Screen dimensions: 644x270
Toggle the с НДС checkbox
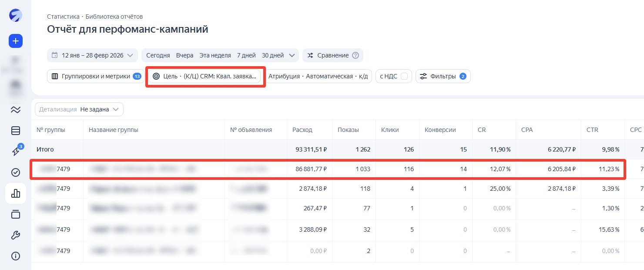click(404, 76)
